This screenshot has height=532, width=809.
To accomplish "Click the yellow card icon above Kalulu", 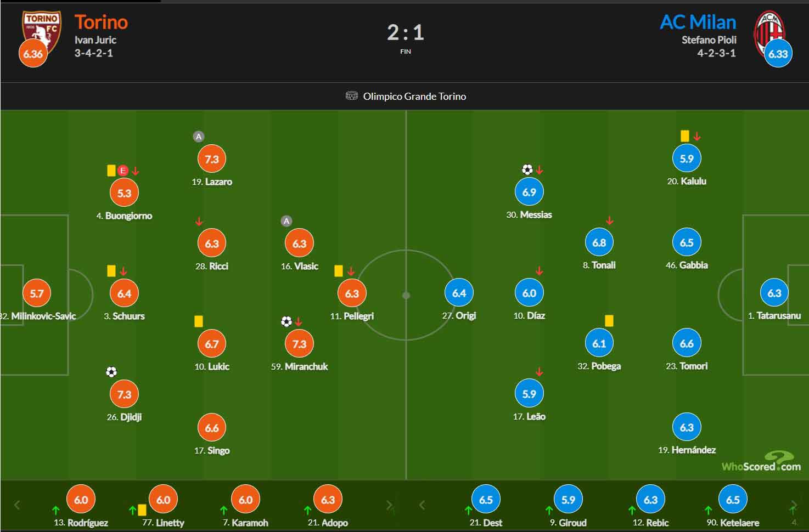I will point(684,136).
